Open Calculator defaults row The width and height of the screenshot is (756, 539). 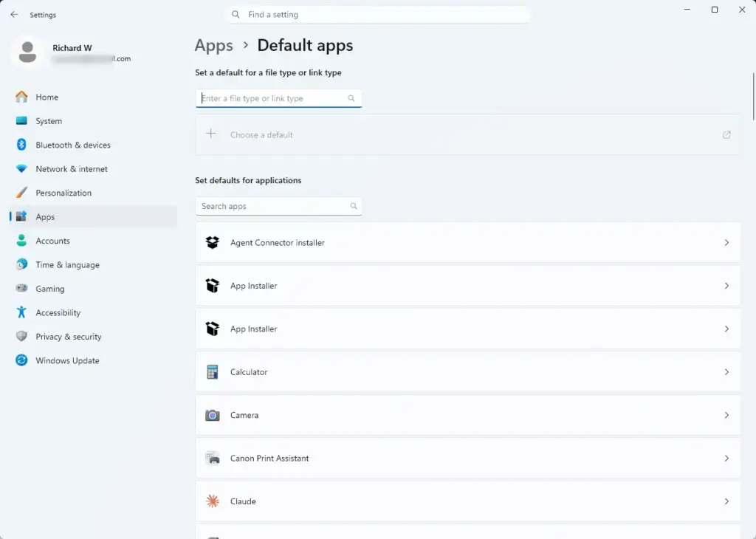pos(467,371)
